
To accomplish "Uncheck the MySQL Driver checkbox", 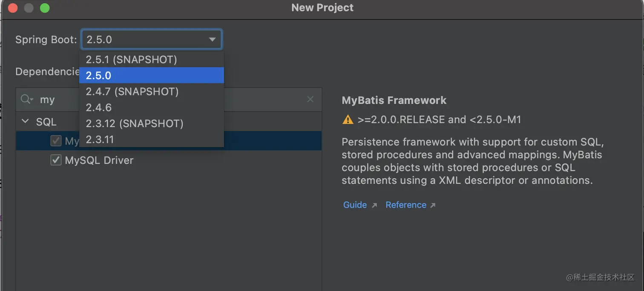I will [x=56, y=160].
